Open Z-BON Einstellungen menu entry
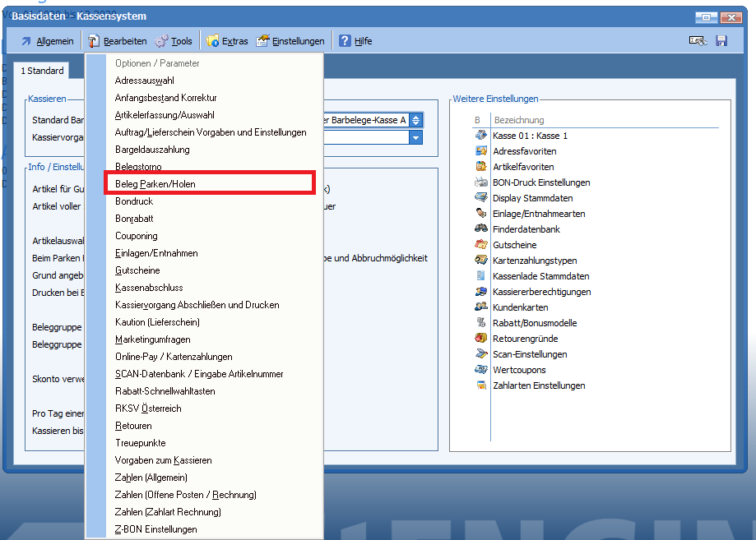The height and width of the screenshot is (540, 756). (x=156, y=529)
